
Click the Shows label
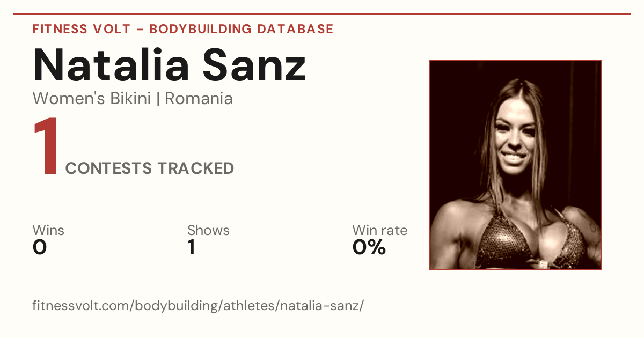(x=208, y=230)
